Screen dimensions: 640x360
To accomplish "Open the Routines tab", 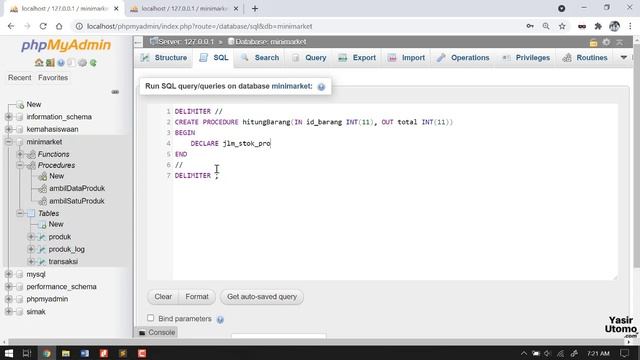I will tap(585, 58).
